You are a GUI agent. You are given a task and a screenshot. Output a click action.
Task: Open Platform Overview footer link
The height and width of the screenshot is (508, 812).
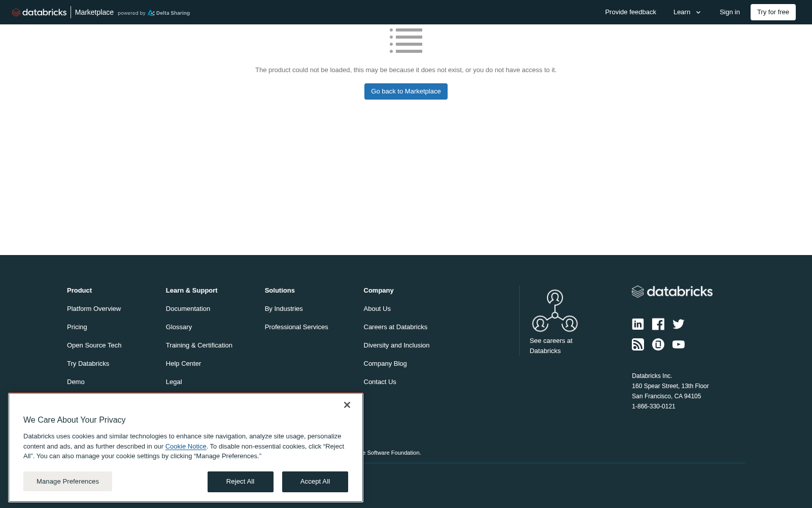[94, 309]
